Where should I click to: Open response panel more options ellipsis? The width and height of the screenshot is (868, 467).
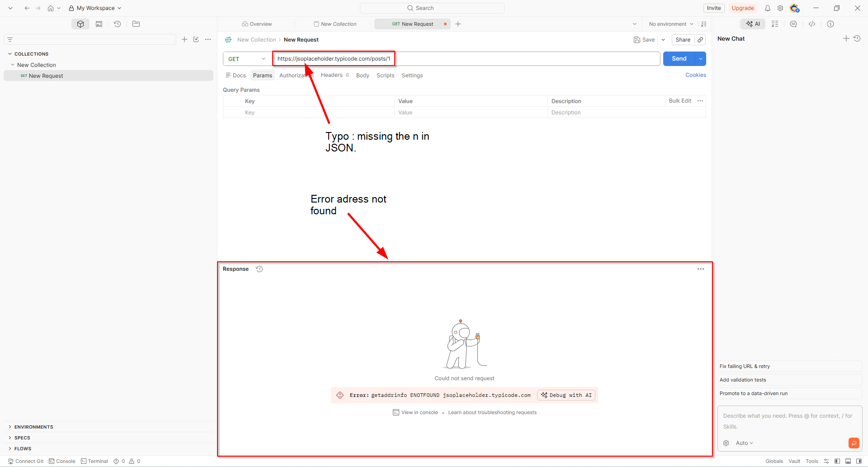pos(701,269)
